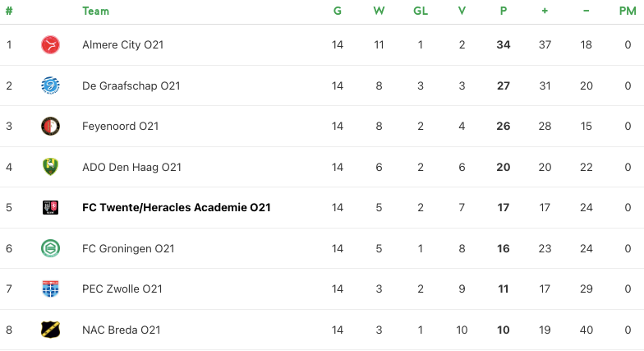Open the Almere City O21 team link
Screen dimensions: 644x351
coord(122,45)
